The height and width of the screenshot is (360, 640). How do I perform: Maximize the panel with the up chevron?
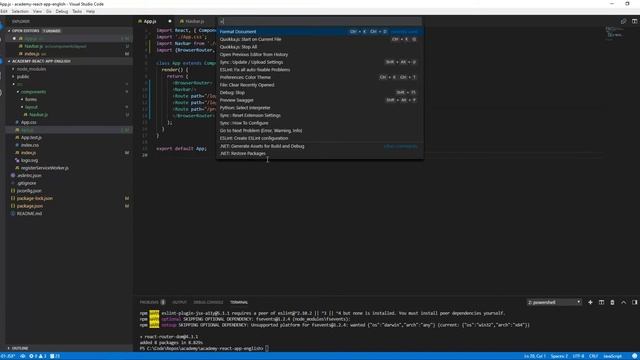point(623,302)
